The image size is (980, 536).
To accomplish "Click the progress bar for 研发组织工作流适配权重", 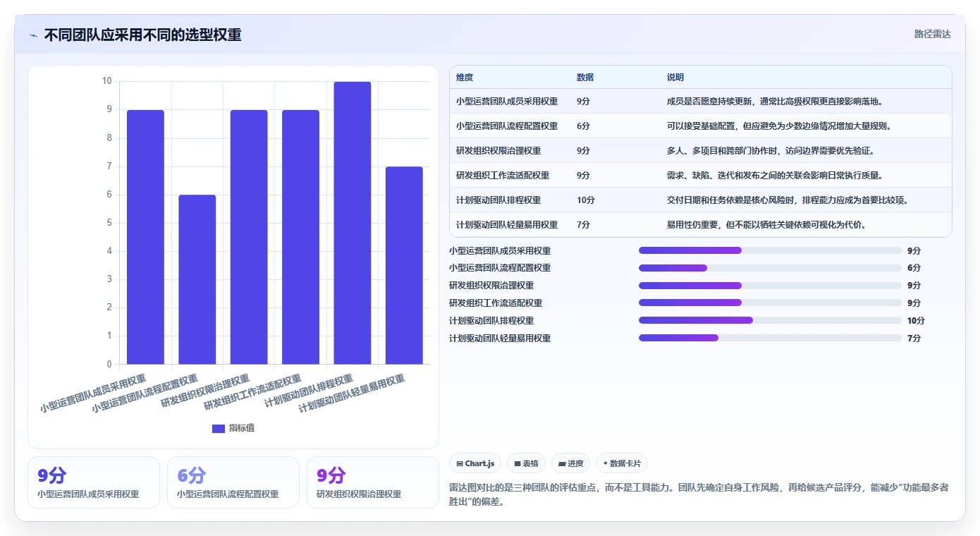I will (770, 303).
